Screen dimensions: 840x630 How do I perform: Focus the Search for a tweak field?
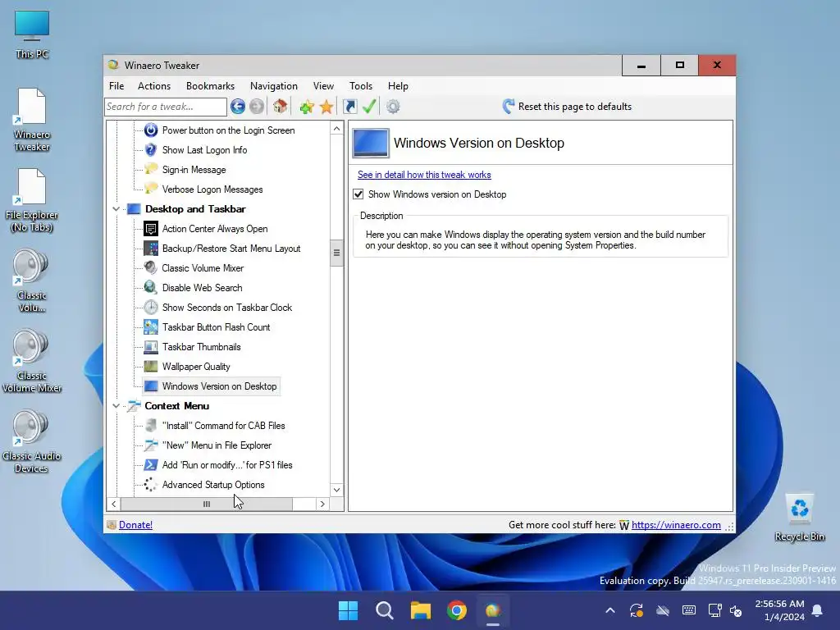click(166, 107)
